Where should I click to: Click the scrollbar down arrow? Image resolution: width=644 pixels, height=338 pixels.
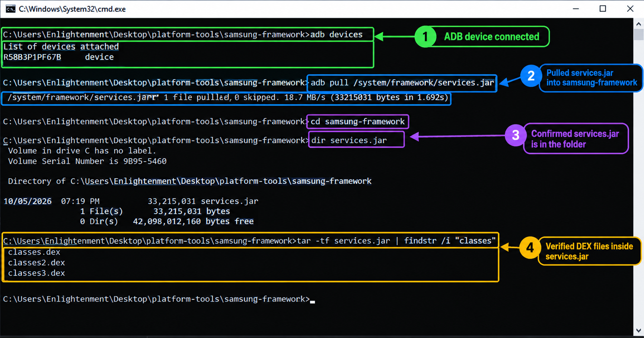(638, 330)
